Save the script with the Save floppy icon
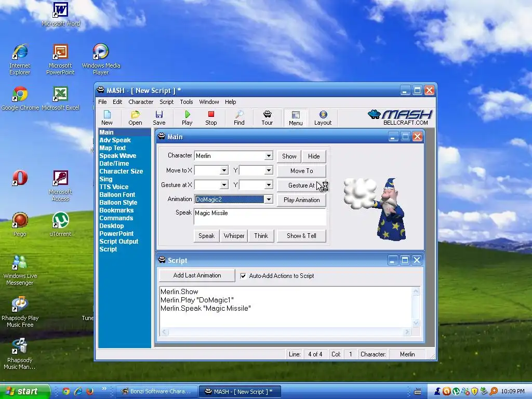Viewport: 532px width, 399px height. pos(159,118)
